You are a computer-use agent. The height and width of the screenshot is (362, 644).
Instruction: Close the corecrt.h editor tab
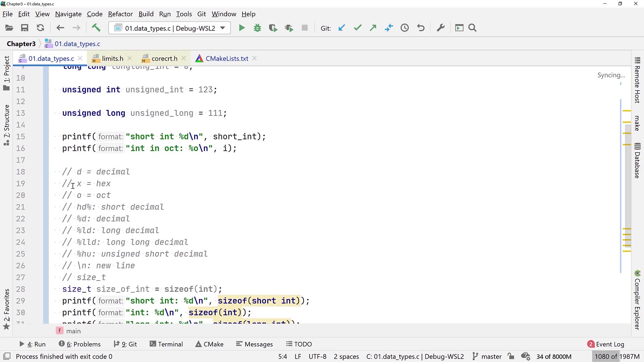(x=183, y=58)
